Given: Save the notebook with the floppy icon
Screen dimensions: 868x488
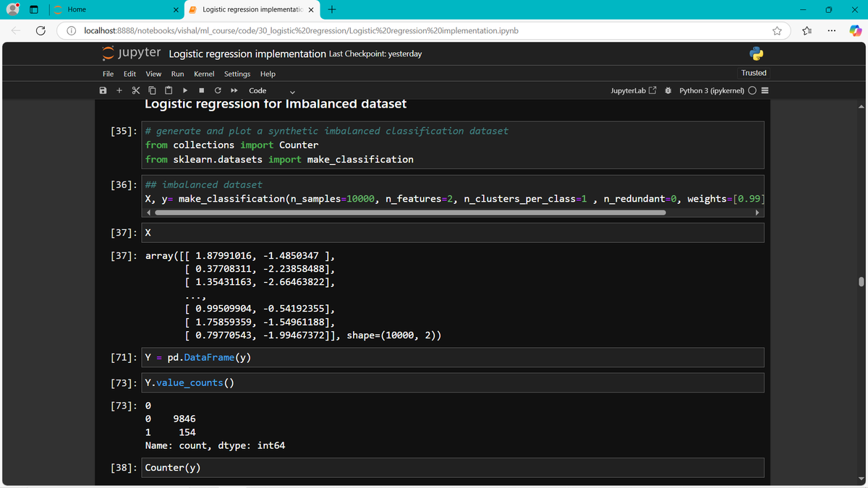Looking at the screenshot, I should coord(103,90).
